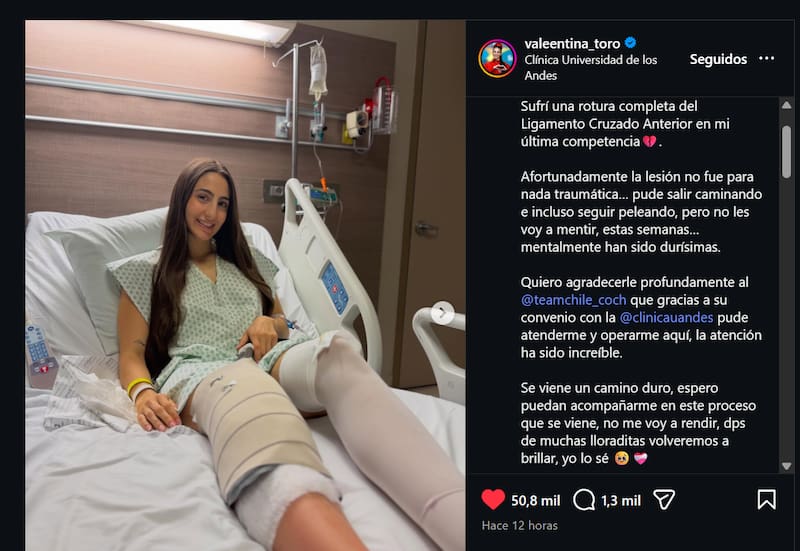Go to next photo with carousel arrow

[x=442, y=313]
